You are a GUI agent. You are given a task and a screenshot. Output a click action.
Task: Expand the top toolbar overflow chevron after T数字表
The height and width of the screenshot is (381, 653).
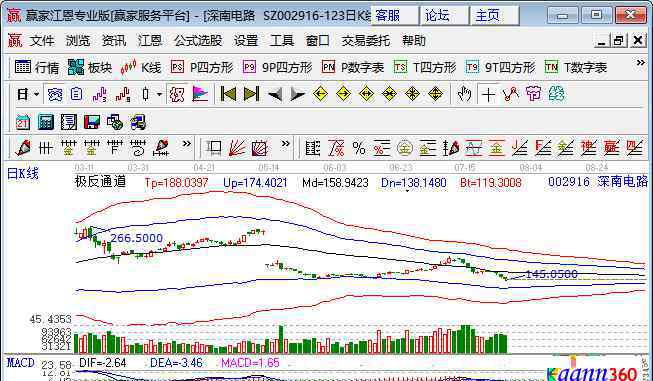click(x=641, y=63)
